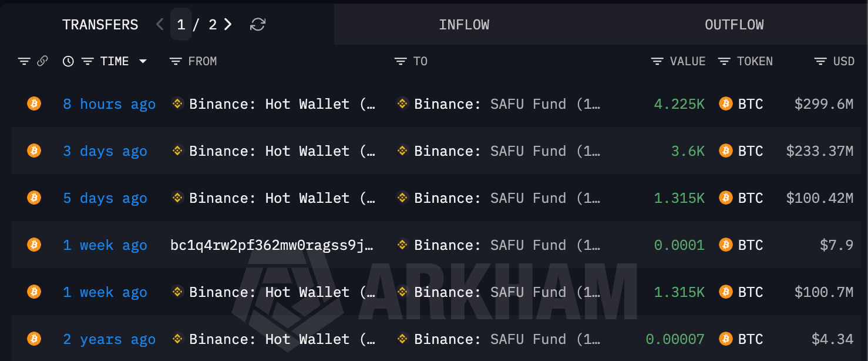This screenshot has width=868, height=361.
Task: Click the clock icon beside TIME
Action: [68, 61]
